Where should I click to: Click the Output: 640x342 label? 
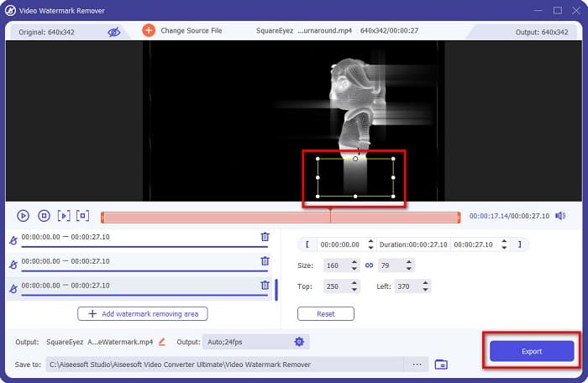click(x=542, y=32)
